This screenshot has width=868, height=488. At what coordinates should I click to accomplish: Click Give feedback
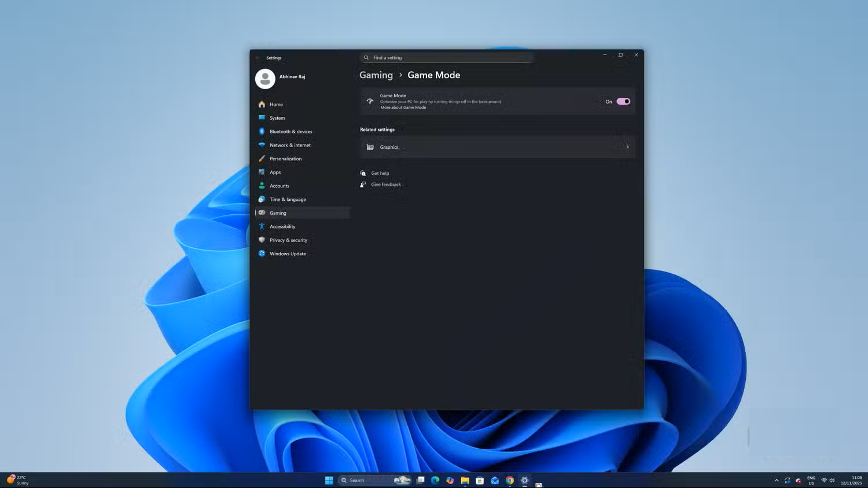coord(386,184)
